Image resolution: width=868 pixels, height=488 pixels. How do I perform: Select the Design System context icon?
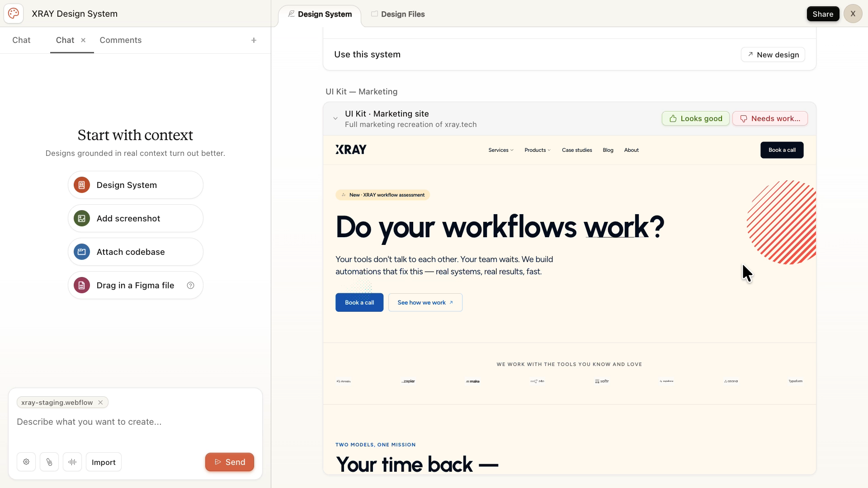coord(81,184)
